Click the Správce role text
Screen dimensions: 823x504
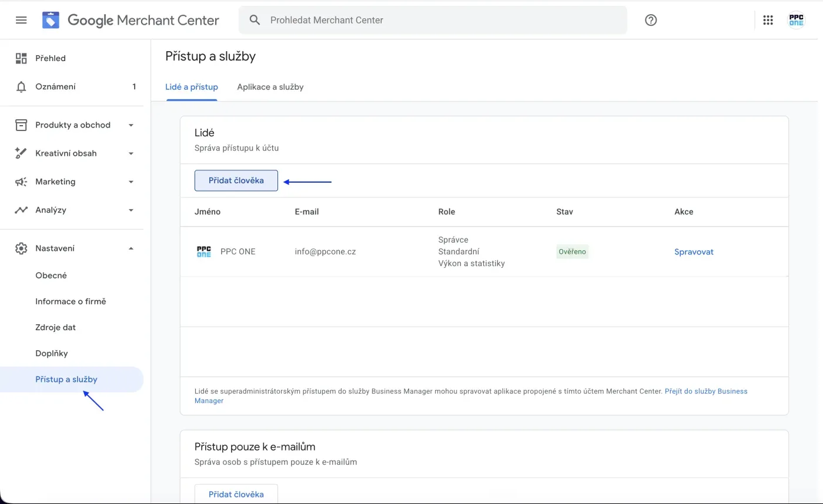click(x=453, y=240)
